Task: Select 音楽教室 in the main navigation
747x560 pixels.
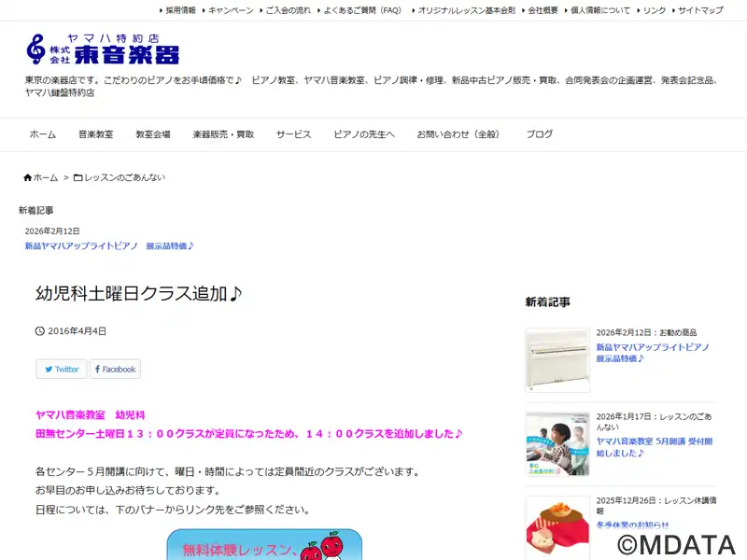Action: pos(96,134)
